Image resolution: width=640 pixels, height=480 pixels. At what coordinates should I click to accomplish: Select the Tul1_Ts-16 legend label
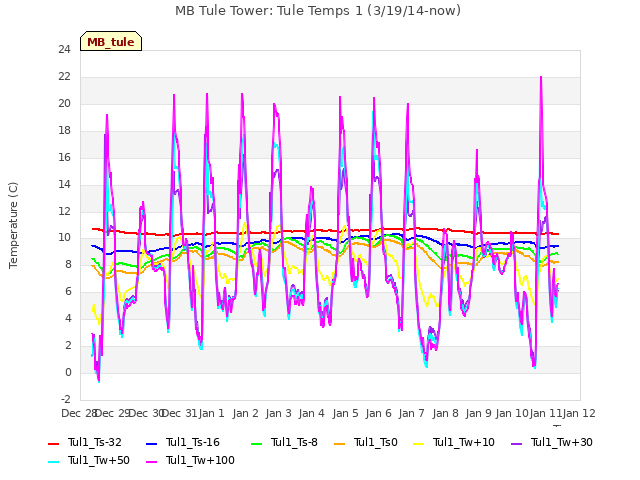[x=193, y=442]
